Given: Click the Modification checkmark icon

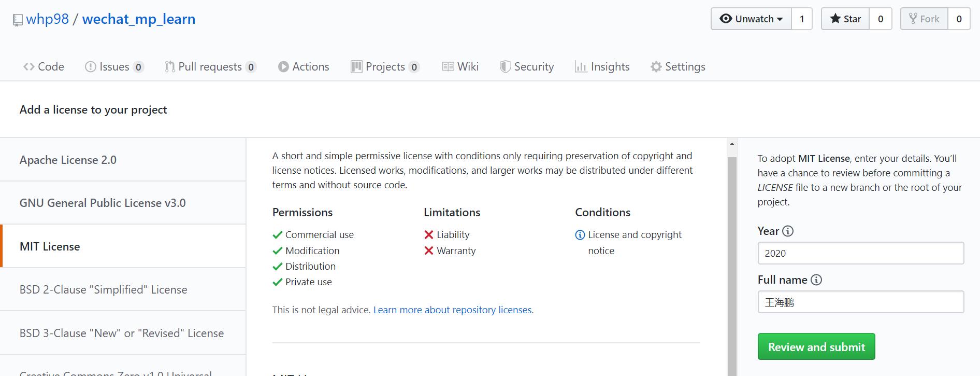Looking at the screenshot, I should 278,250.
